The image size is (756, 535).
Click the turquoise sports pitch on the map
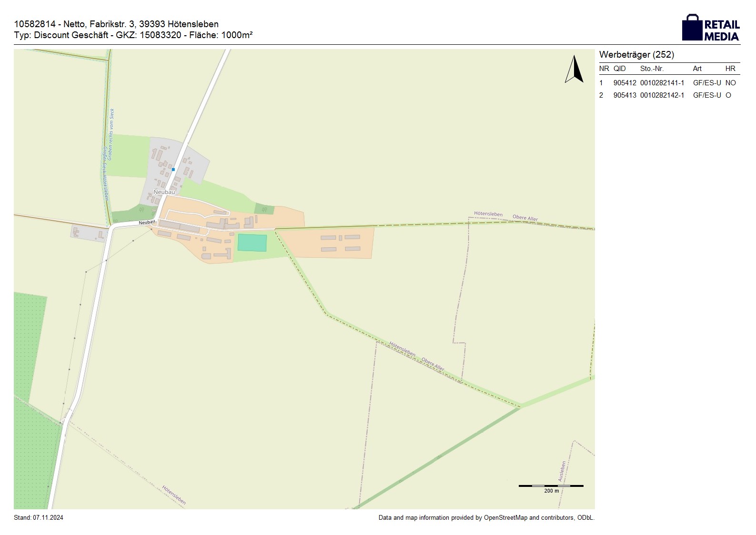252,243
